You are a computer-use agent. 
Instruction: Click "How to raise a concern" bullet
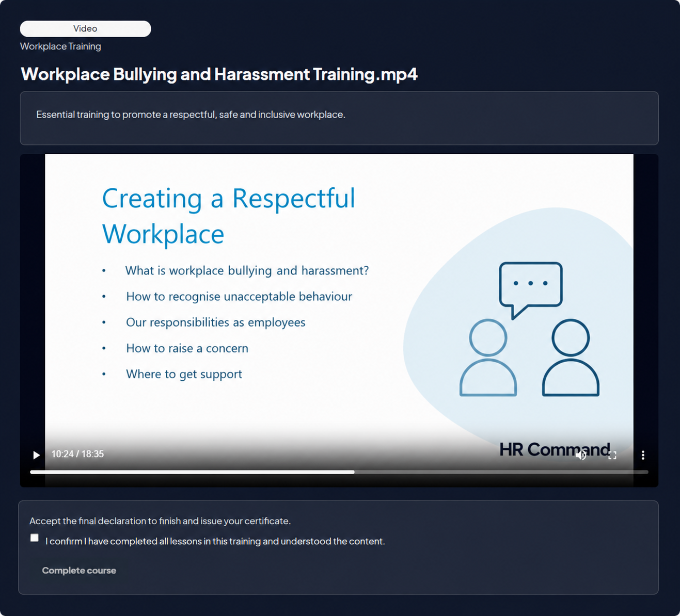[x=187, y=348]
